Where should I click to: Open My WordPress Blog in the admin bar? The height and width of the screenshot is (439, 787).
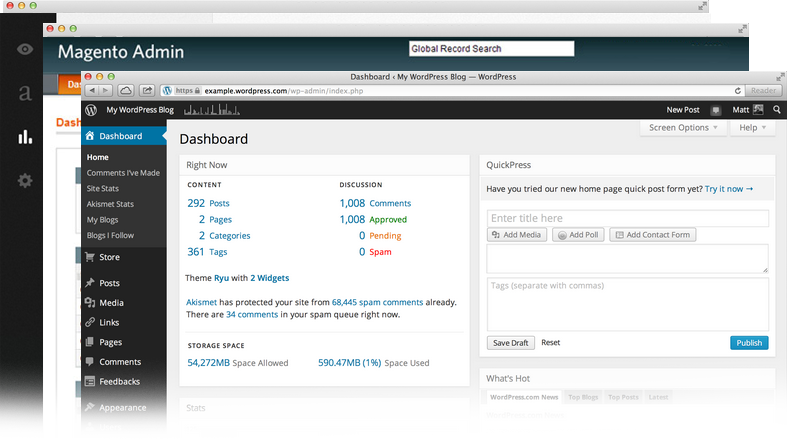click(140, 109)
